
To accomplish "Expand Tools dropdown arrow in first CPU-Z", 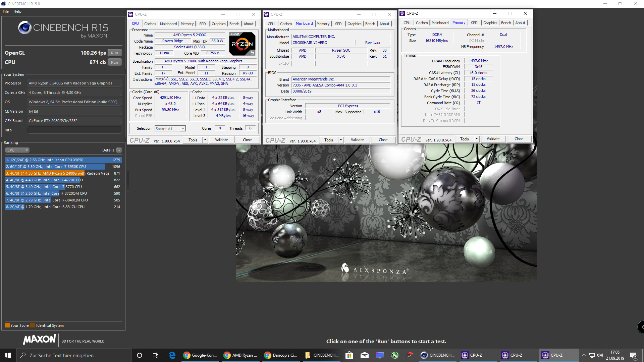I will pyautogui.click(x=205, y=140).
